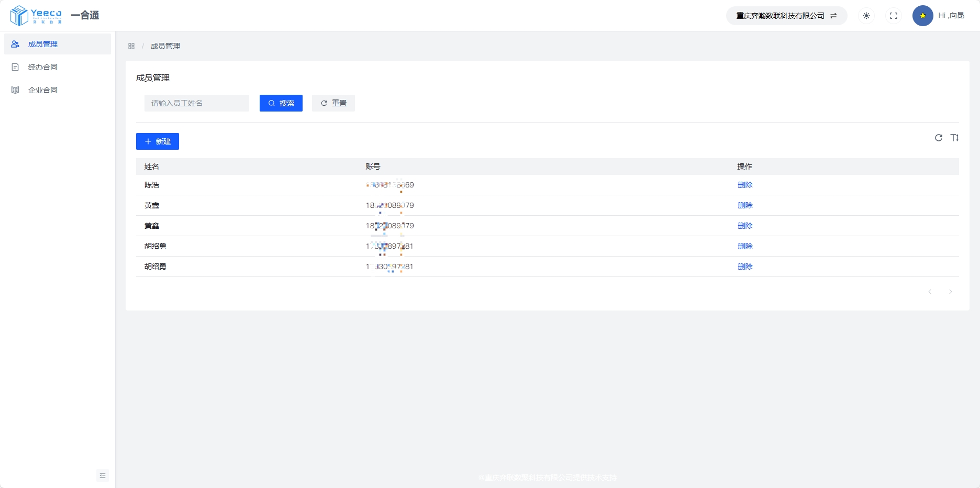Image resolution: width=980 pixels, height=488 pixels.
Task: Delete the first 胡绍勇 row
Action: (745, 246)
